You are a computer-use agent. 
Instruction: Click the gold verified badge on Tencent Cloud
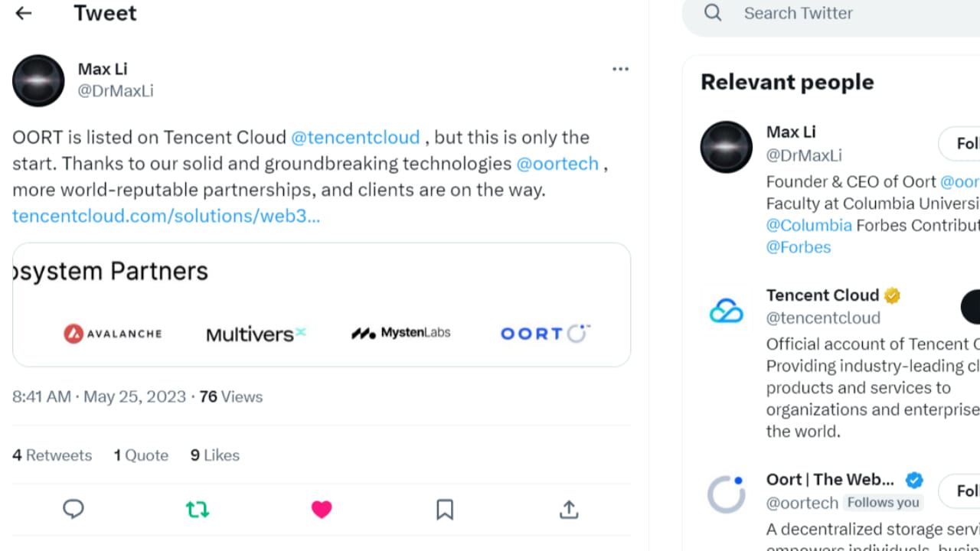pyautogui.click(x=892, y=295)
